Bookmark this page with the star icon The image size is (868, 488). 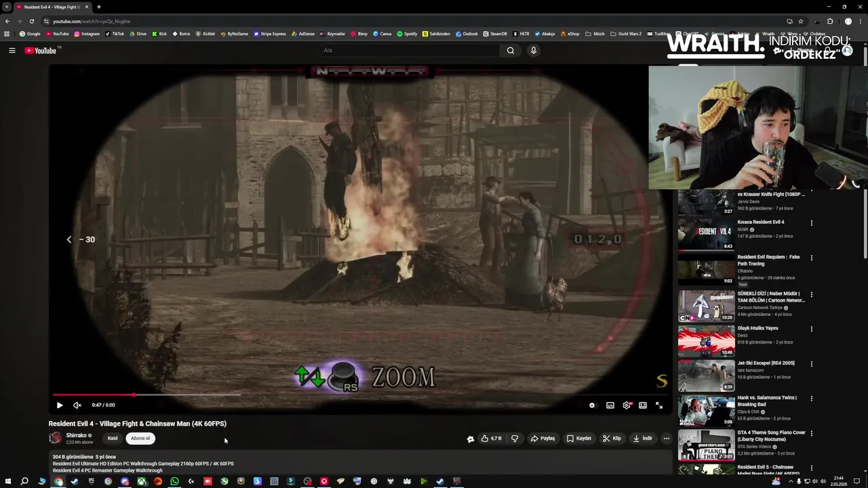point(801,21)
